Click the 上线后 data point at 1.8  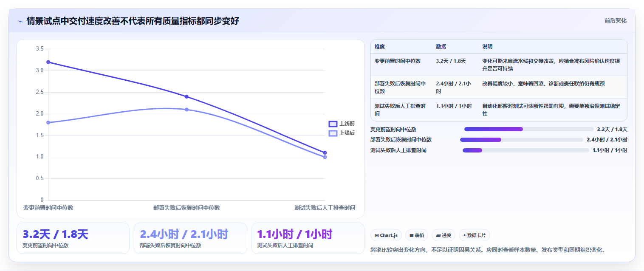tap(48, 122)
